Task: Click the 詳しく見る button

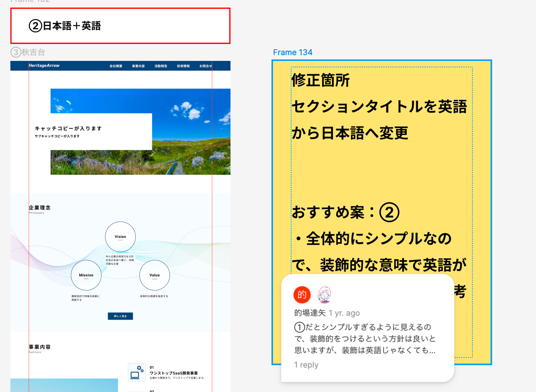Action: (x=120, y=316)
